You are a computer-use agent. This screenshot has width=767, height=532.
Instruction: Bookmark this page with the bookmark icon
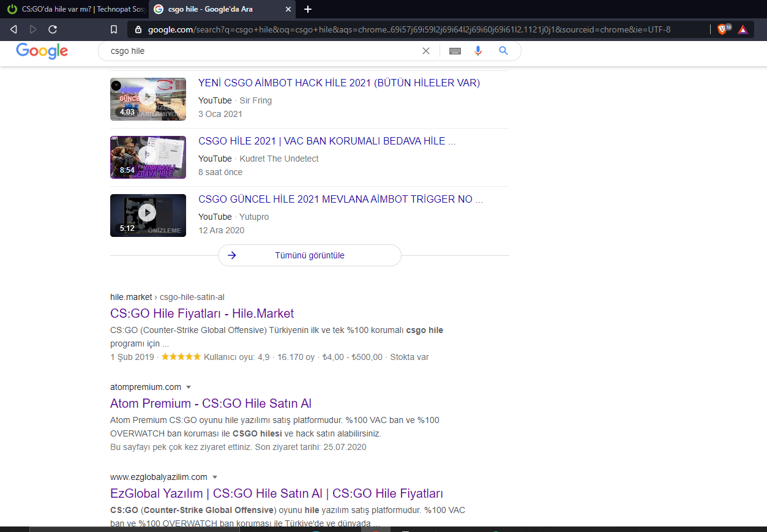pyautogui.click(x=114, y=29)
